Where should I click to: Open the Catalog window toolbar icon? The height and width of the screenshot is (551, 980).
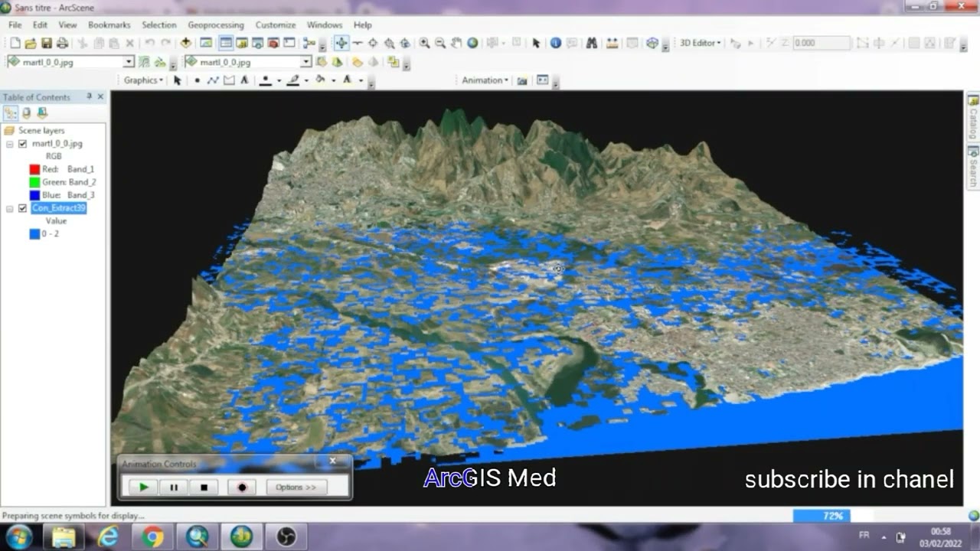pyautogui.click(x=241, y=44)
